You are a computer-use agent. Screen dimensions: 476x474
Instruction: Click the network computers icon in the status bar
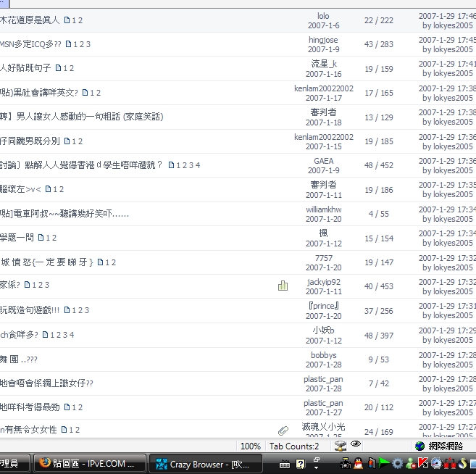pyautogui.click(x=341, y=446)
